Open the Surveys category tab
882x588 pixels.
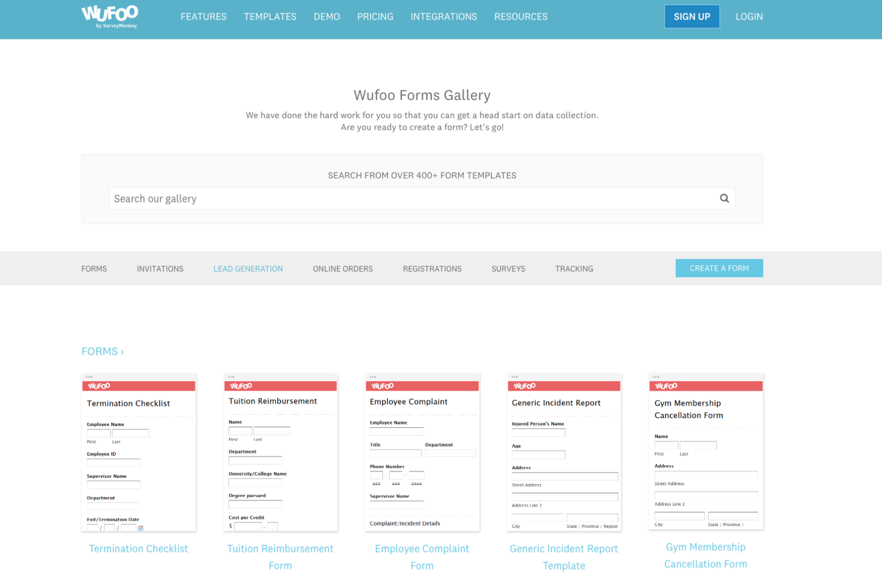[508, 269]
